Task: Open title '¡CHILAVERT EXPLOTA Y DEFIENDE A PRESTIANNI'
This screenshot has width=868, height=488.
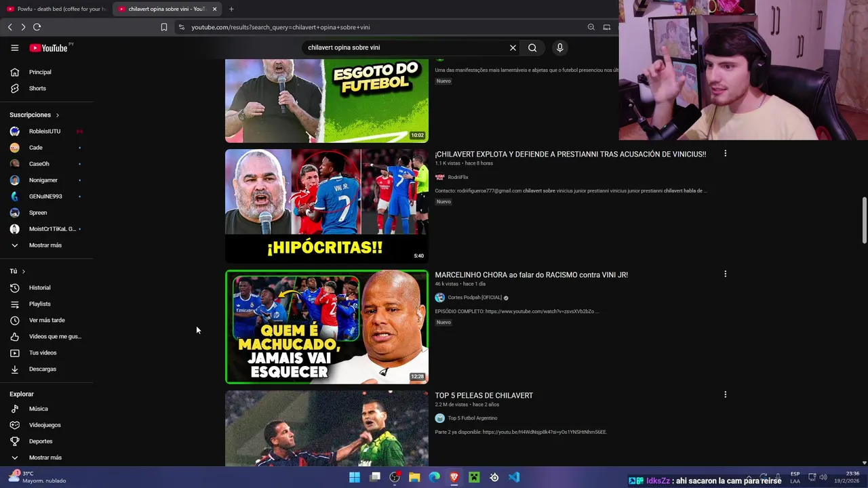Action: pos(570,155)
